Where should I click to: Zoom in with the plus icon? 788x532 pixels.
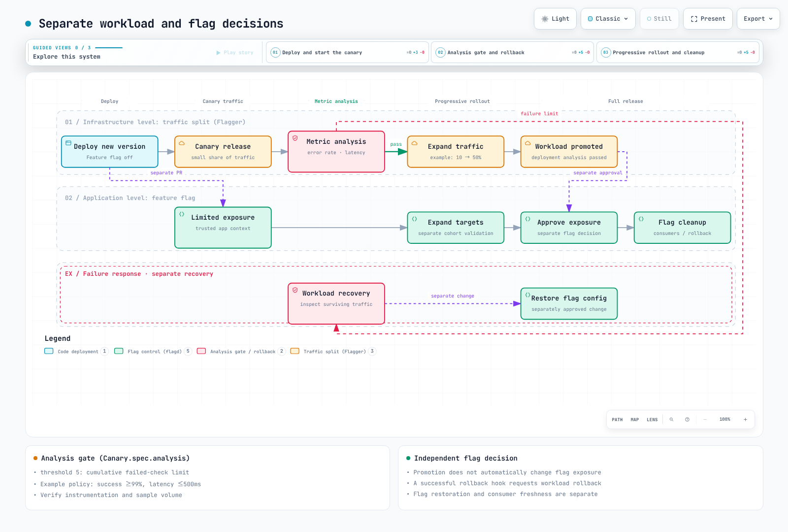746,420
